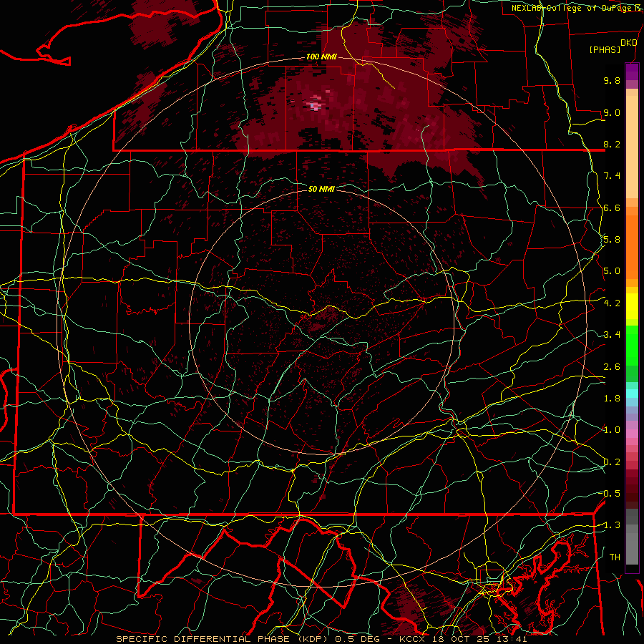Click the 1.3 value on the color scale
644x644 pixels.
(612, 525)
